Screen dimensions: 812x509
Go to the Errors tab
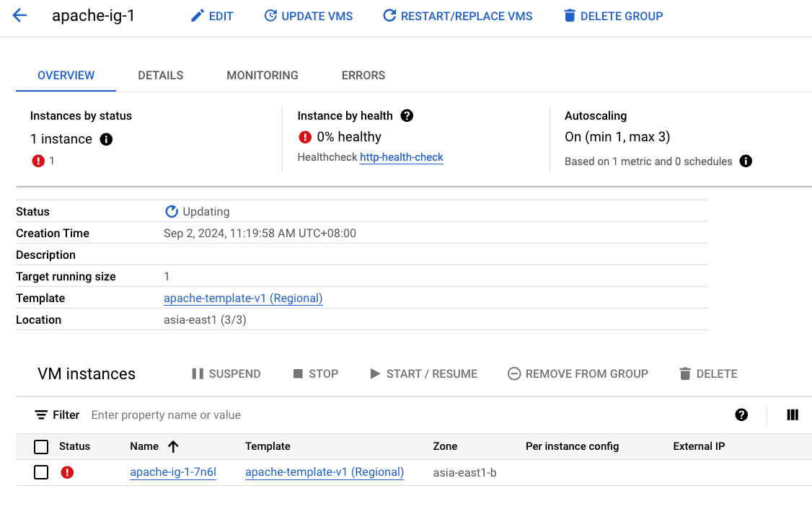363,75
